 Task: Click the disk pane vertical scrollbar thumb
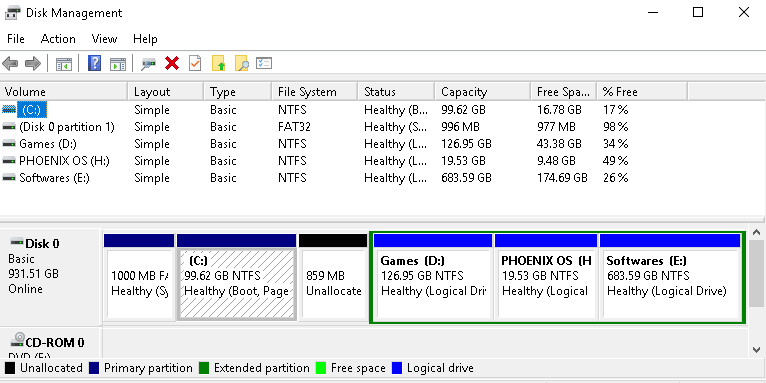(x=757, y=273)
